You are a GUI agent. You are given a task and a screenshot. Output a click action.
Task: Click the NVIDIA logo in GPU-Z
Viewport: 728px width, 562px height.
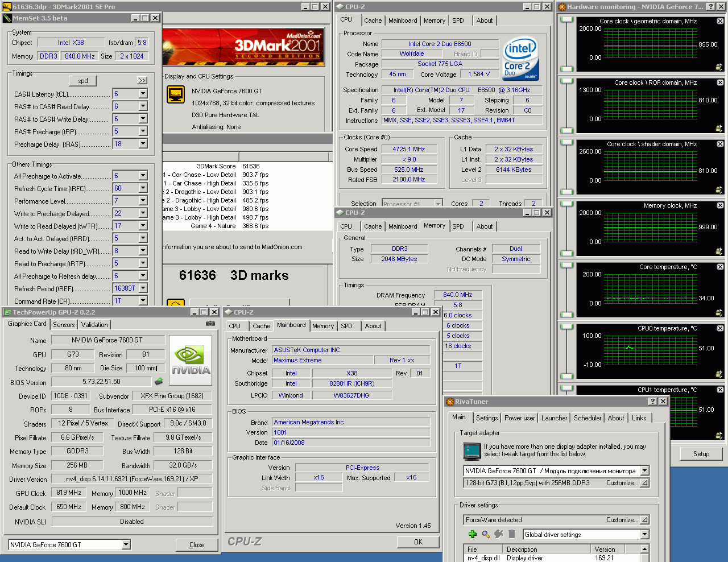tap(191, 360)
